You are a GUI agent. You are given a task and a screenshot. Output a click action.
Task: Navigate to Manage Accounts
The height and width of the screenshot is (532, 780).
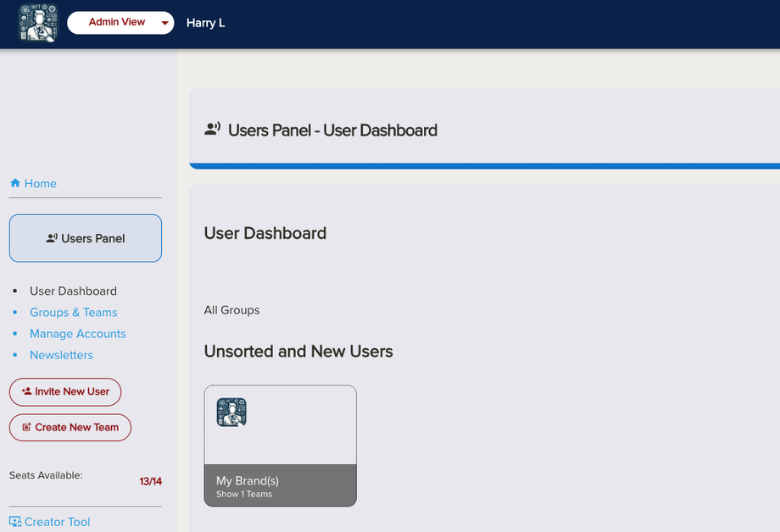point(77,334)
